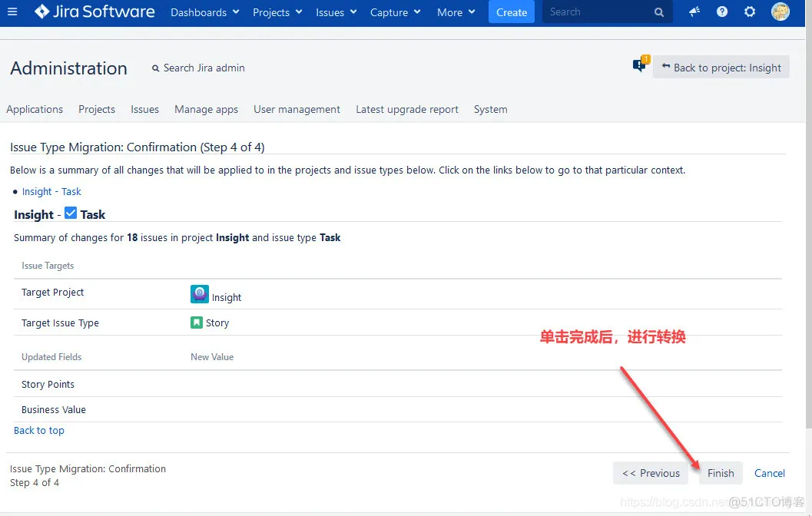Expand the Dashboards dropdown
The image size is (812, 516).
tap(204, 12)
